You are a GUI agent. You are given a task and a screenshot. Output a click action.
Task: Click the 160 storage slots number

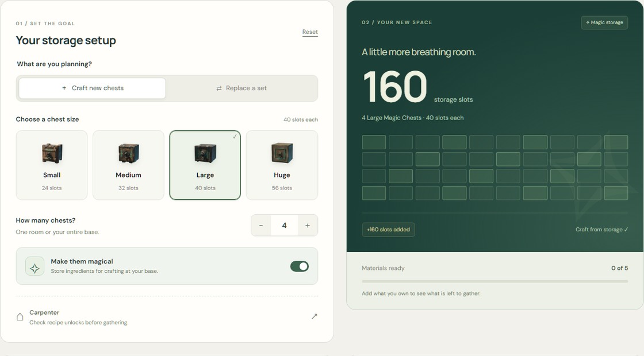coord(395,87)
